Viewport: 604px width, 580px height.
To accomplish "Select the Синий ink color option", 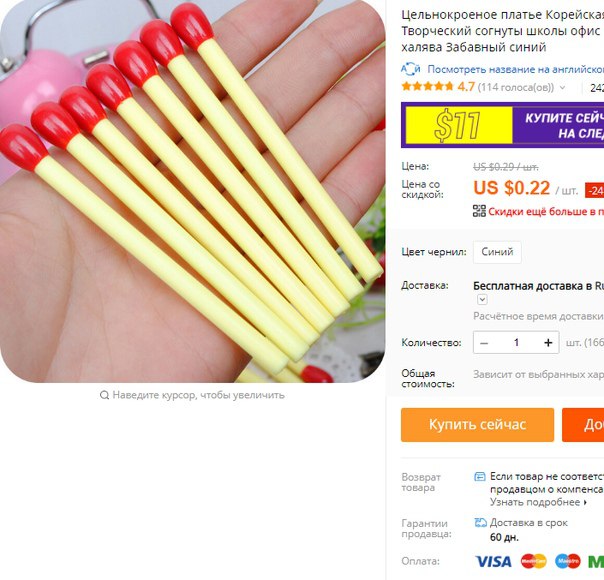I will point(497,252).
